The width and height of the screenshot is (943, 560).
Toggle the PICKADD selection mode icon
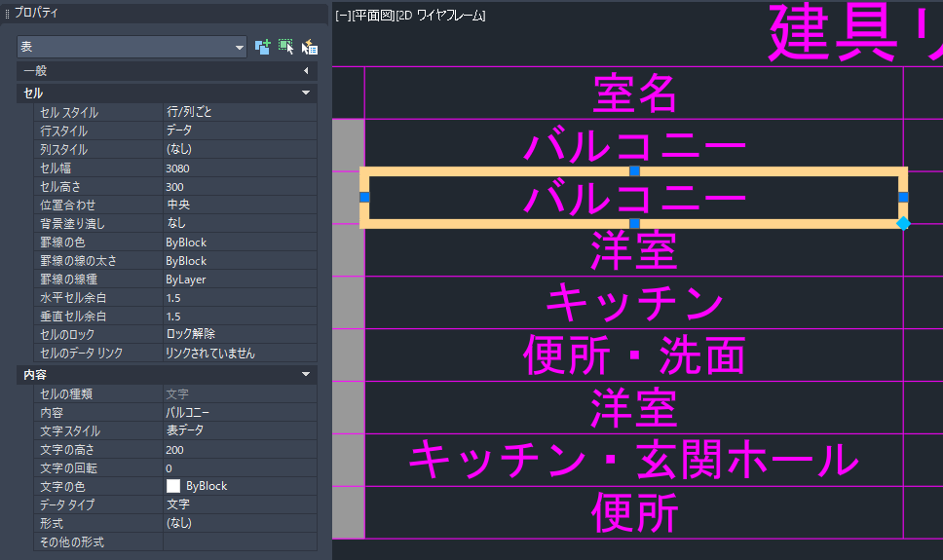[262, 47]
